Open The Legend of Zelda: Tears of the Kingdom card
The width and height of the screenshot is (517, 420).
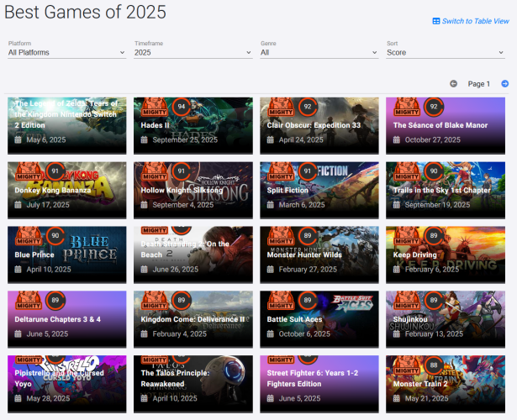67,125
